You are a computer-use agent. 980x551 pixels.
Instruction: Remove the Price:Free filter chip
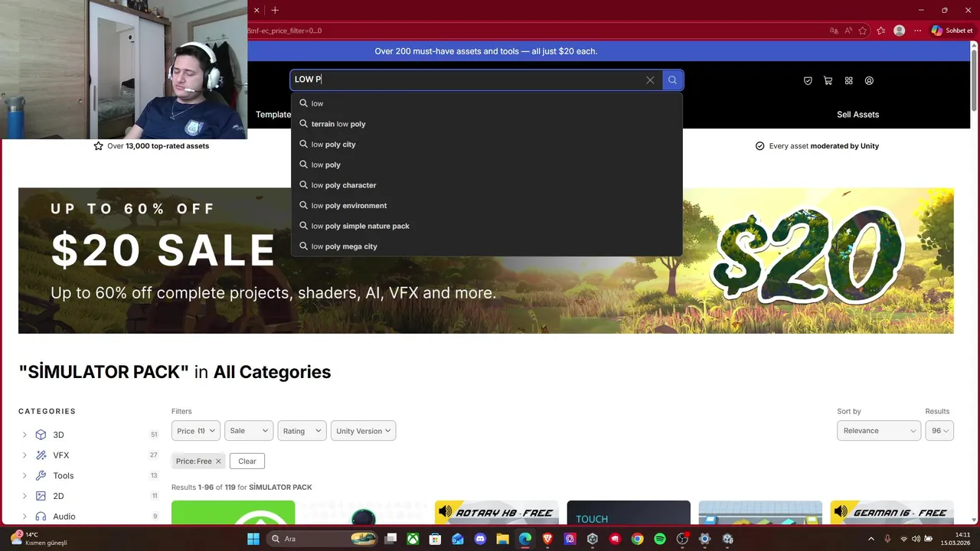[x=218, y=461]
